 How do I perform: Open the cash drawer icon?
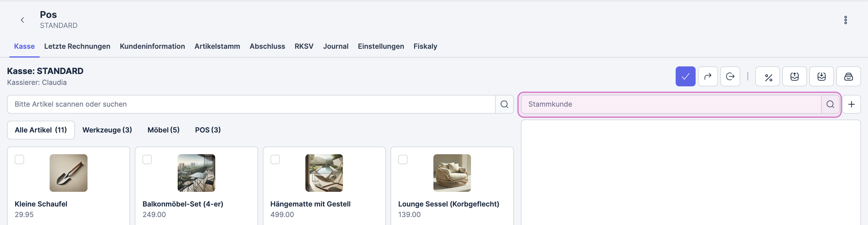click(x=848, y=76)
